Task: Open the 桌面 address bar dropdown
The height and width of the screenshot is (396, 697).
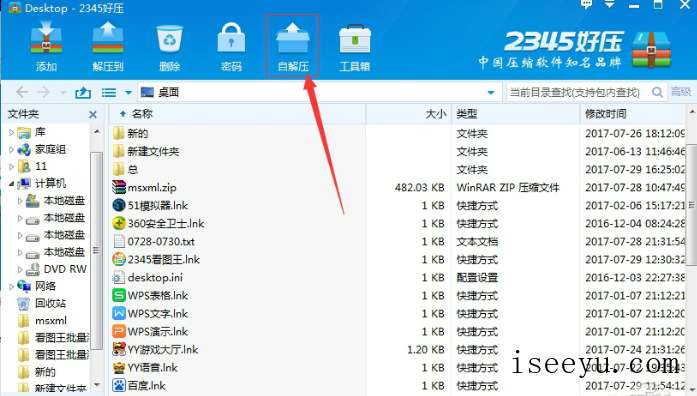Action: [491, 92]
